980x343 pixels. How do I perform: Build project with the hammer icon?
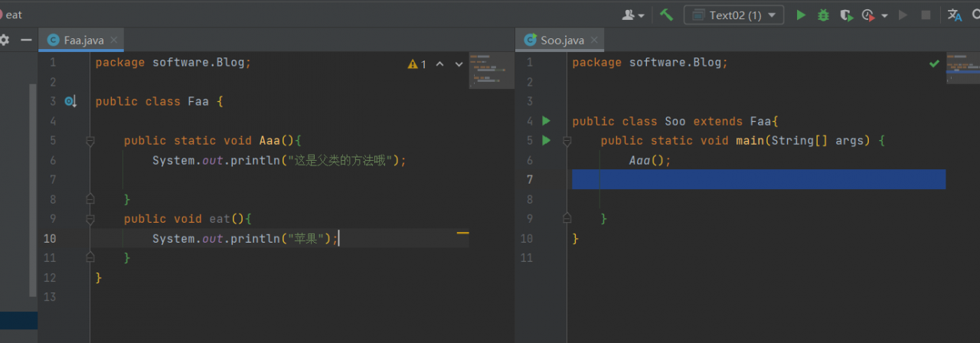(x=666, y=15)
